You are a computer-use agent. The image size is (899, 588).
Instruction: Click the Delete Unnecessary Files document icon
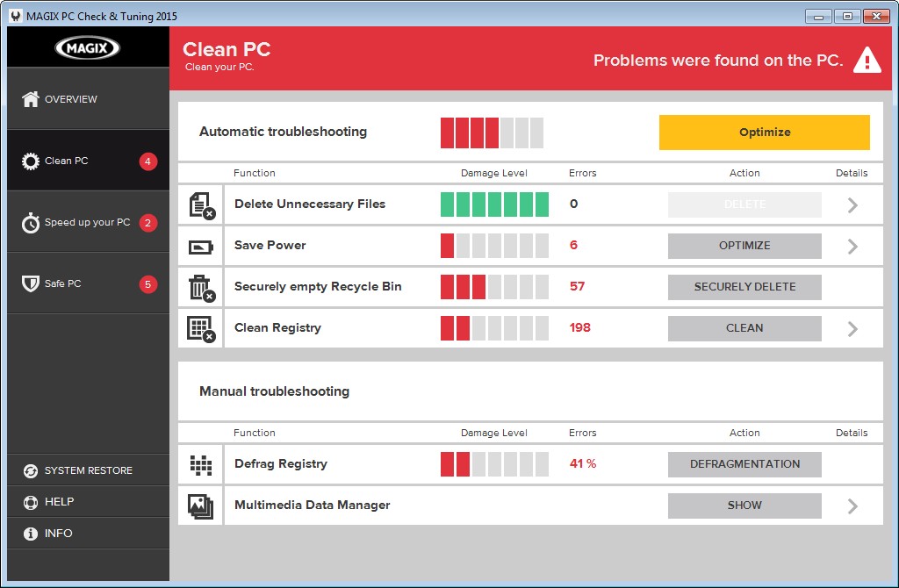click(200, 204)
